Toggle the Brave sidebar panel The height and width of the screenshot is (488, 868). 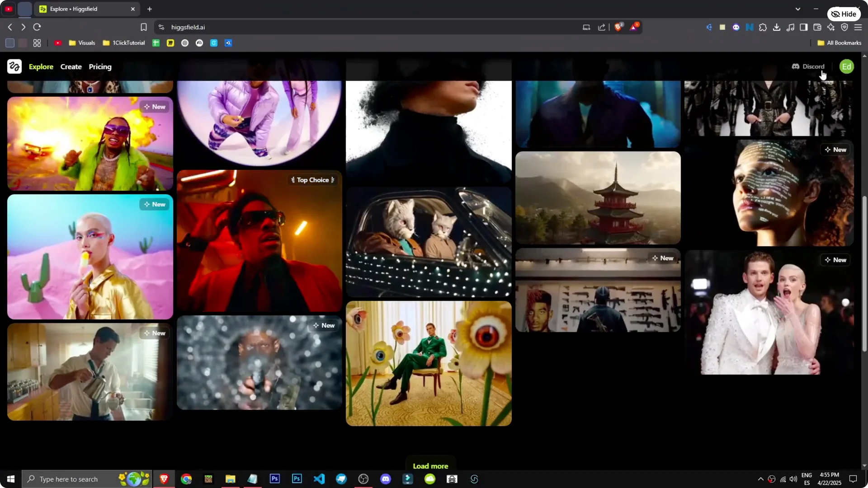[804, 27]
